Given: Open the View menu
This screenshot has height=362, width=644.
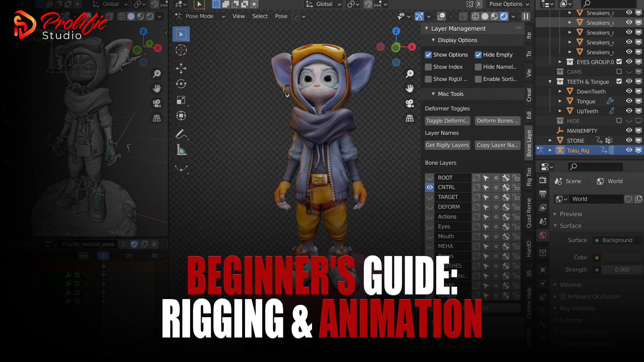Looking at the screenshot, I should tap(238, 16).
